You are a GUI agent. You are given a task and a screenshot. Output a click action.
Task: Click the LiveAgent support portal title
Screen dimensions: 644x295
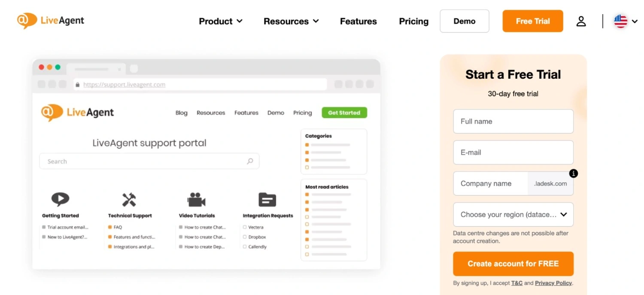point(149,143)
